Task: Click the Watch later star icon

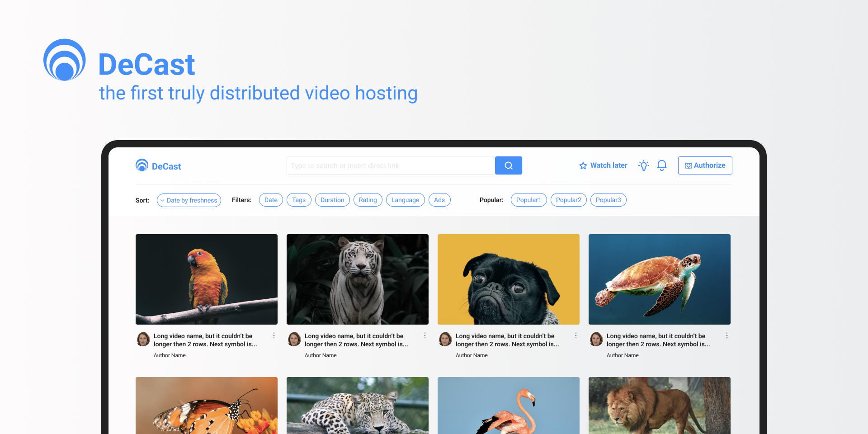Action: (583, 165)
